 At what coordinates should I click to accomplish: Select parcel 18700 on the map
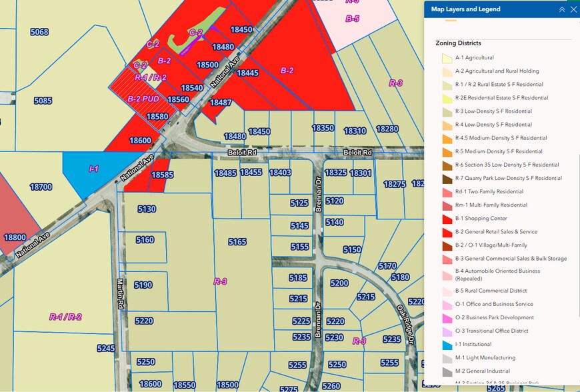tap(41, 187)
